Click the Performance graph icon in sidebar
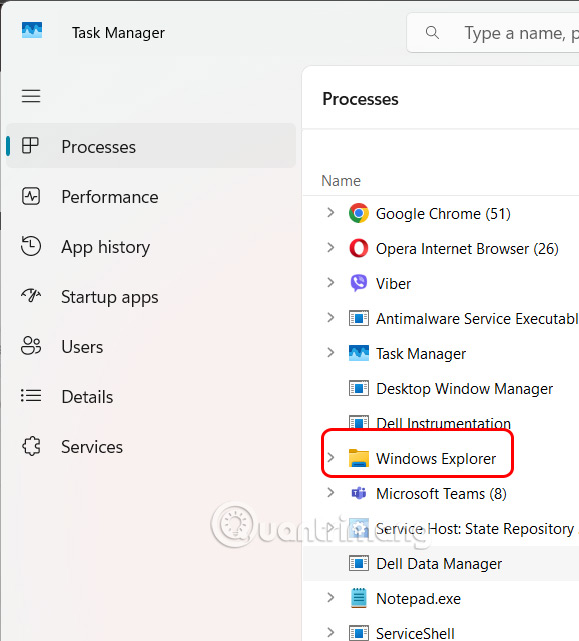 click(31, 197)
